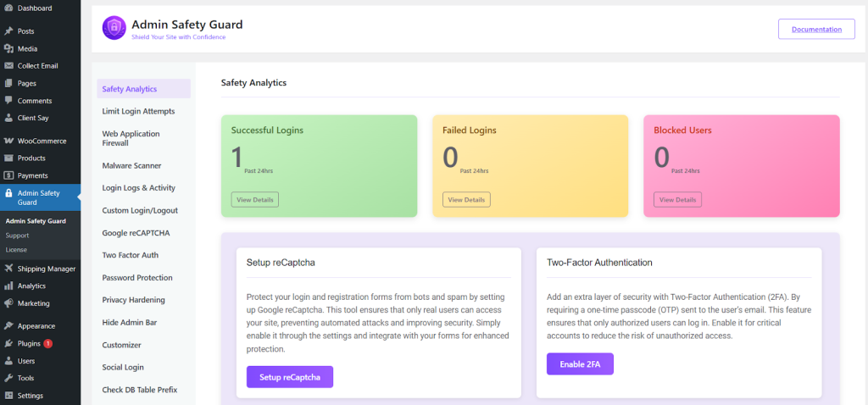
Task: Open the Privacy Hardening tab
Action: [x=133, y=300]
